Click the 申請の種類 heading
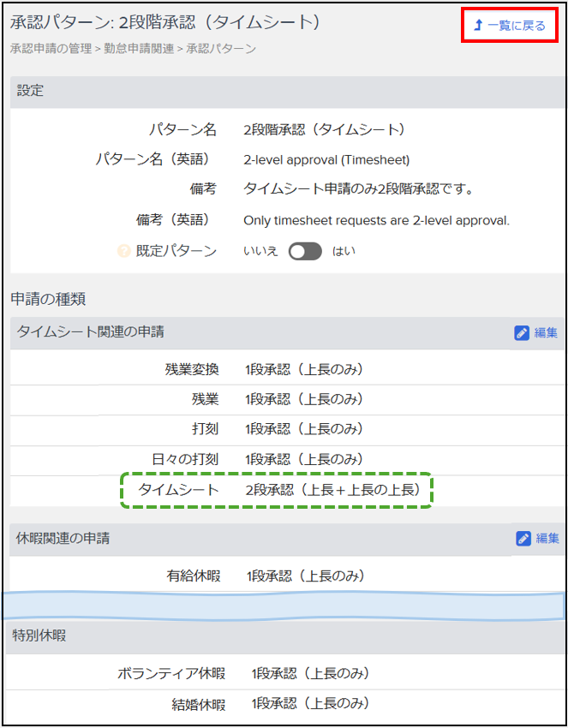 click(48, 299)
